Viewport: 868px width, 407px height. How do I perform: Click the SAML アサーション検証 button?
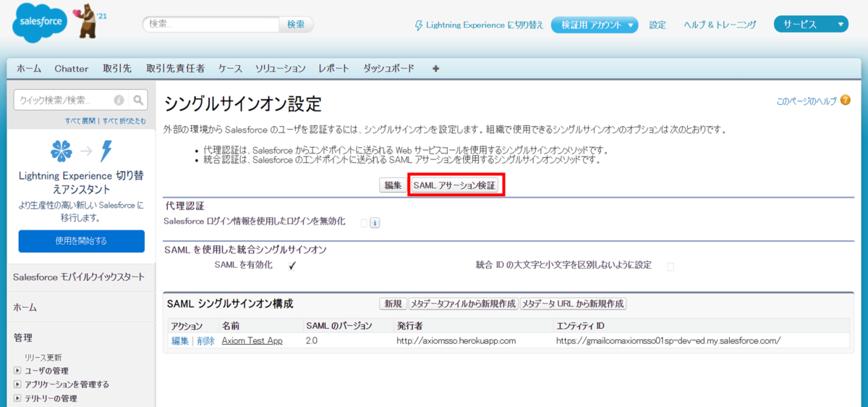click(455, 185)
